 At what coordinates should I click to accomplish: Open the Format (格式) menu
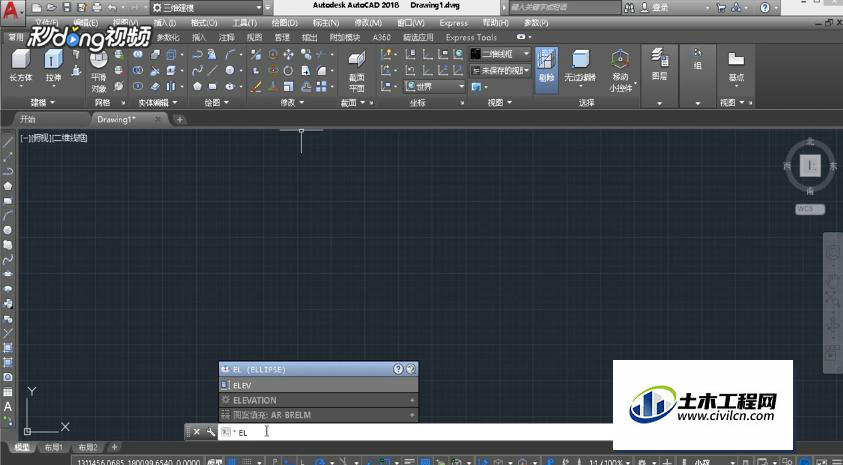point(204,23)
